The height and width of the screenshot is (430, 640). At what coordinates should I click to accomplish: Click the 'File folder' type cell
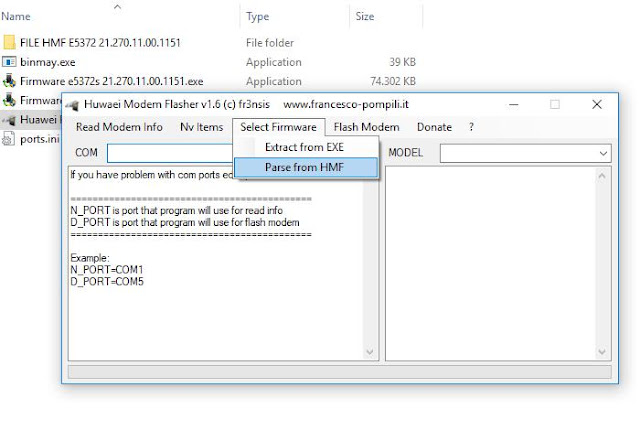[x=270, y=43]
